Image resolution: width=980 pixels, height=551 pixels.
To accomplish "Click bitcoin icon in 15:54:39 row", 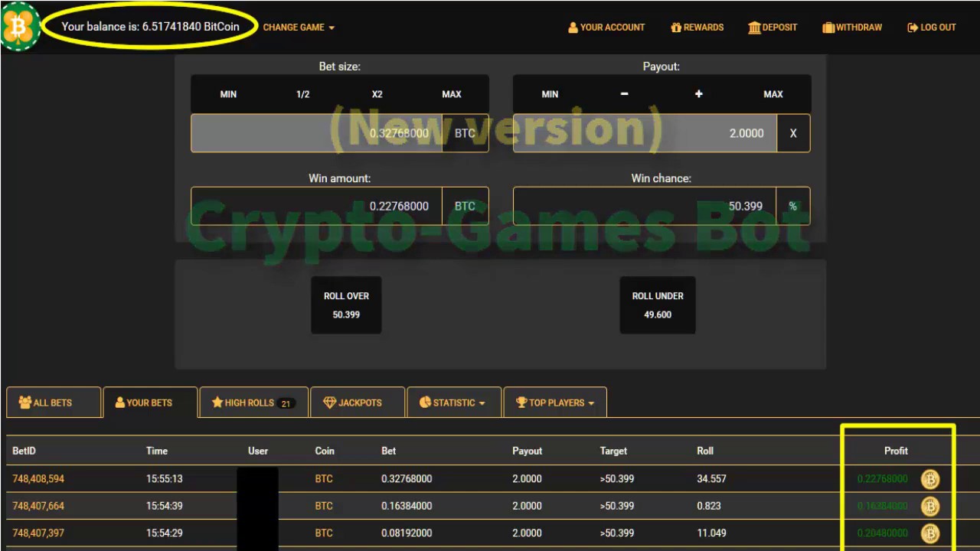I will click(930, 506).
